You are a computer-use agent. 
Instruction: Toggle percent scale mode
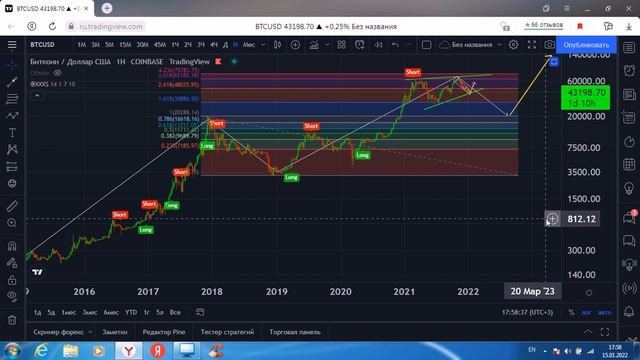point(571,313)
